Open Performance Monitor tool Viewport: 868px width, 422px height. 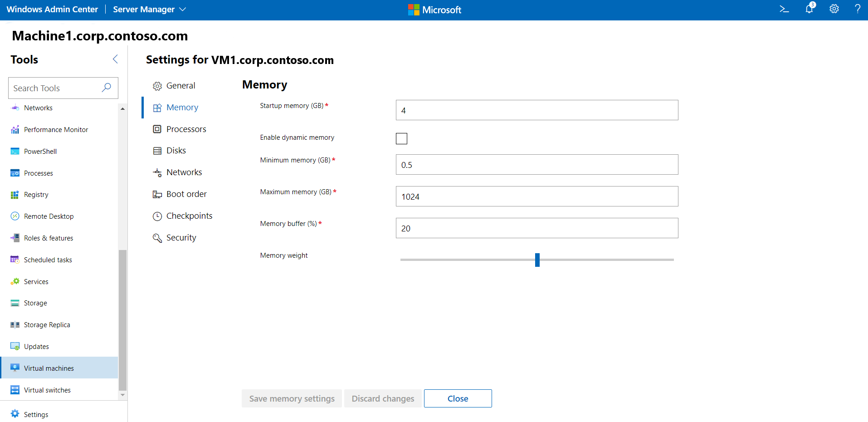coord(56,129)
